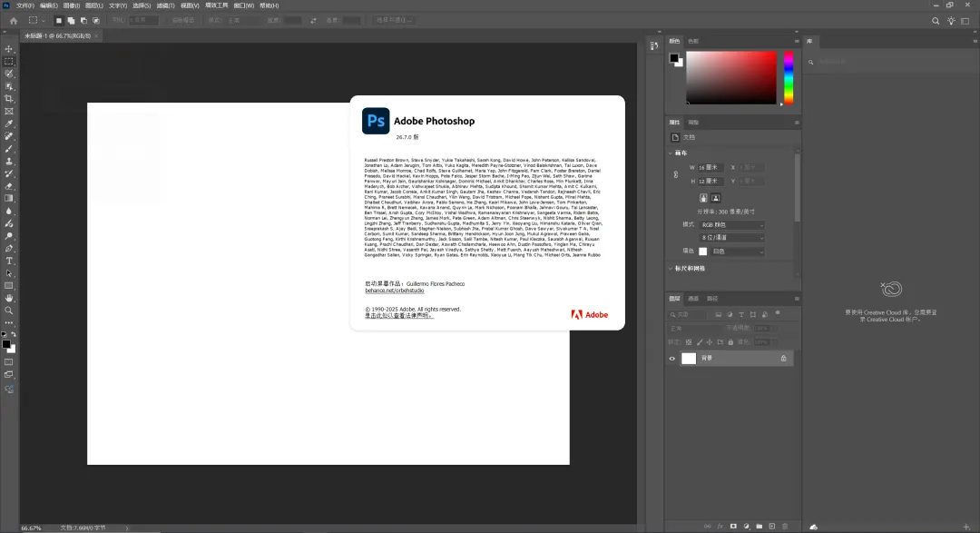Open Properties panel options menu
The height and width of the screenshot is (533, 980).
(797, 123)
